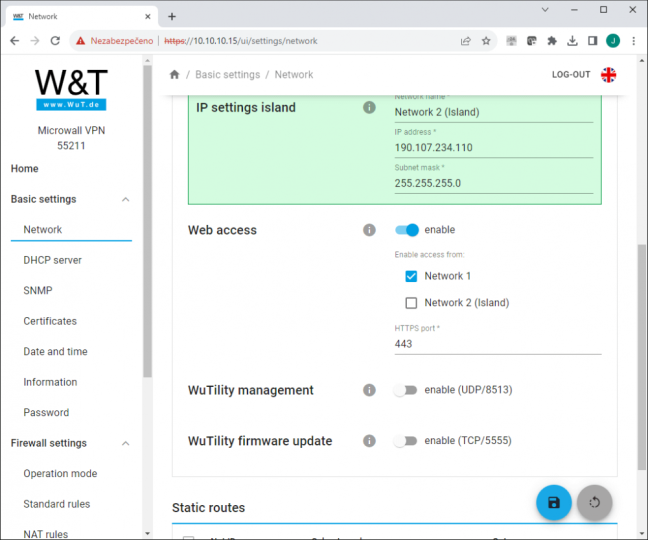Screen dimensions: 648x540
Task: Enable WuTility management UDP/8513 switch
Action: 405,390
